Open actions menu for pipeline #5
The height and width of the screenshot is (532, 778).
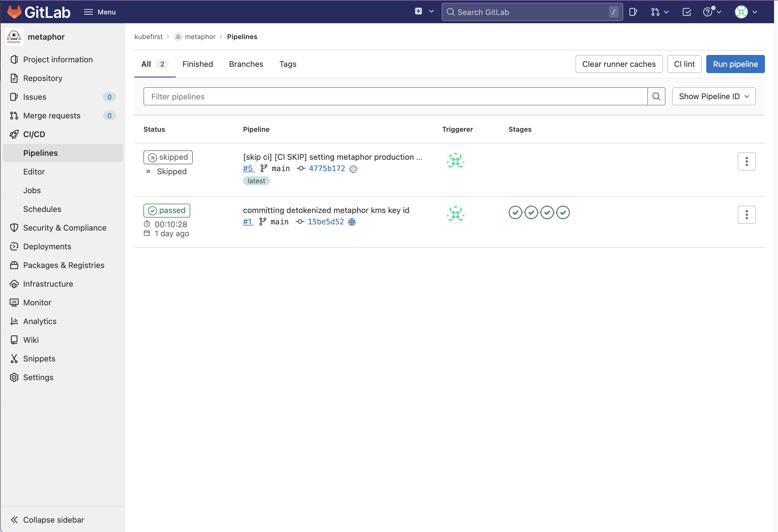click(747, 161)
